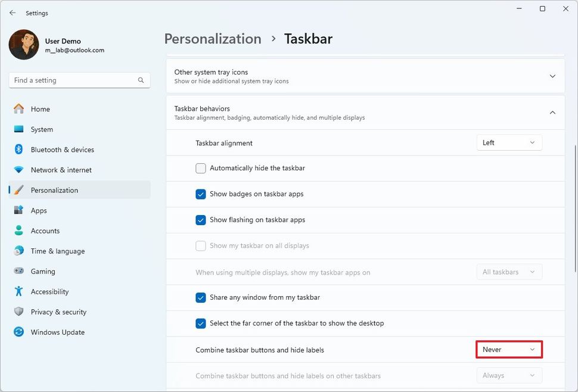Expand Other system tray icons section

tap(552, 76)
